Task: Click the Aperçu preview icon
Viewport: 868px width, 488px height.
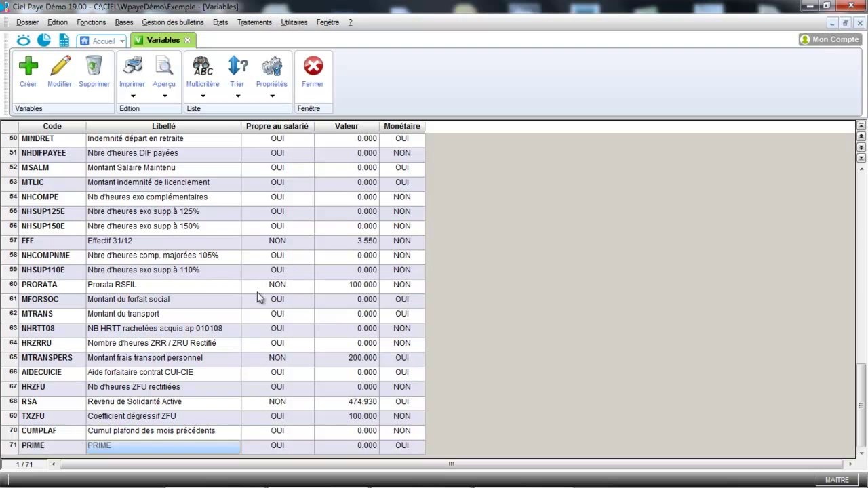Action: [x=164, y=66]
